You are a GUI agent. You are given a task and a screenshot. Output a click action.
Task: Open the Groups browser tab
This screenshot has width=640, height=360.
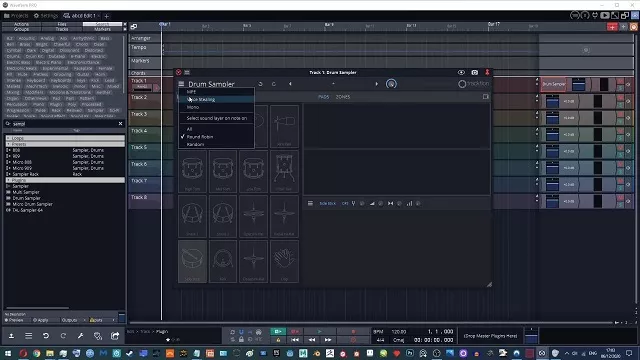click(x=21, y=29)
